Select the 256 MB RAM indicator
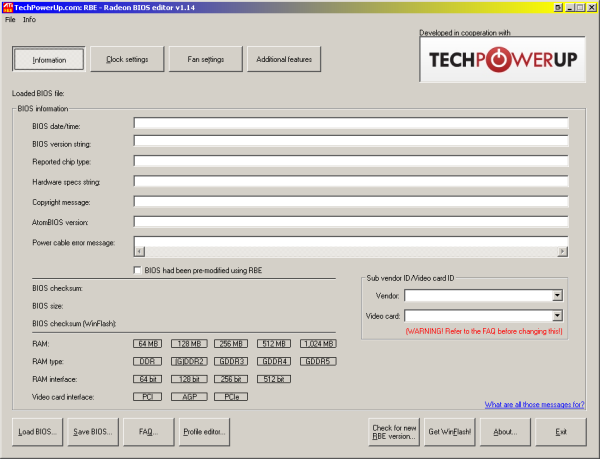Viewport: 600px width, 459px height. coord(231,343)
